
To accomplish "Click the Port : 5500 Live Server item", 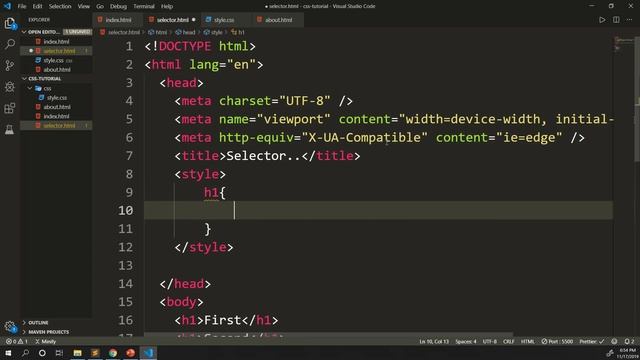I will [x=557, y=341].
